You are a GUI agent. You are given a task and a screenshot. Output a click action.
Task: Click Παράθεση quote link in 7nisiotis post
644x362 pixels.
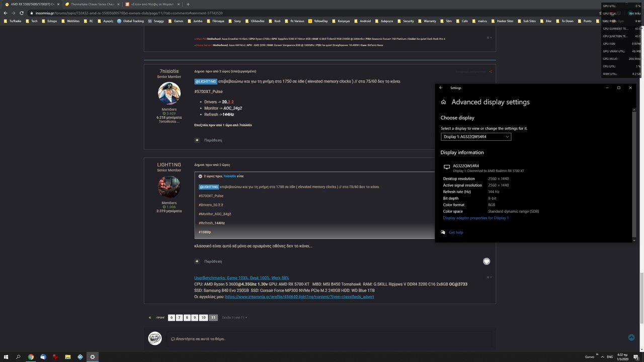(213, 140)
